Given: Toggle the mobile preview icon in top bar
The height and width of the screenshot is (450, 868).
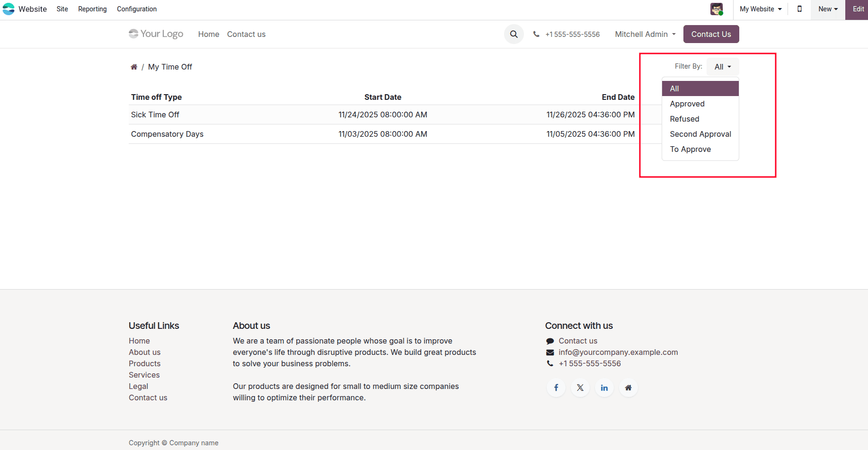Looking at the screenshot, I should (799, 9).
